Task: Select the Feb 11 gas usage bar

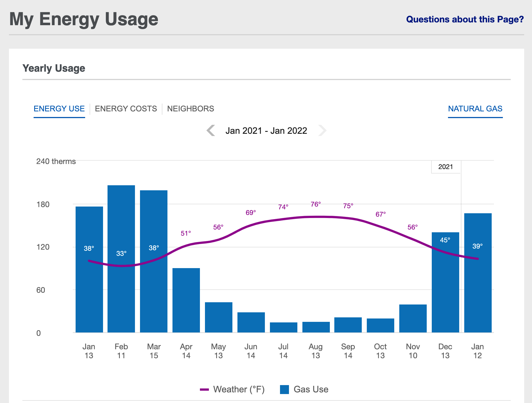Action: [121, 259]
